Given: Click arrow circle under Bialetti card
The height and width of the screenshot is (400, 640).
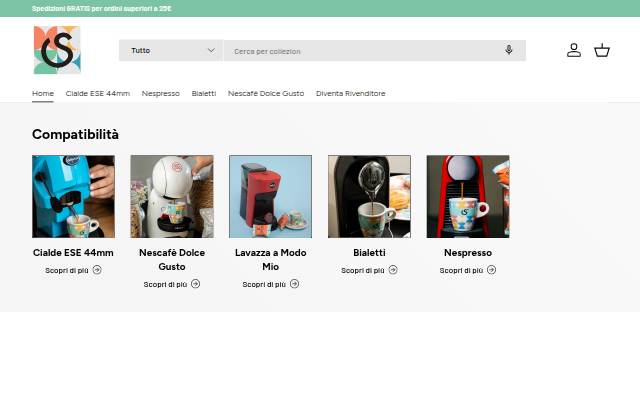Looking at the screenshot, I should coord(393,270).
